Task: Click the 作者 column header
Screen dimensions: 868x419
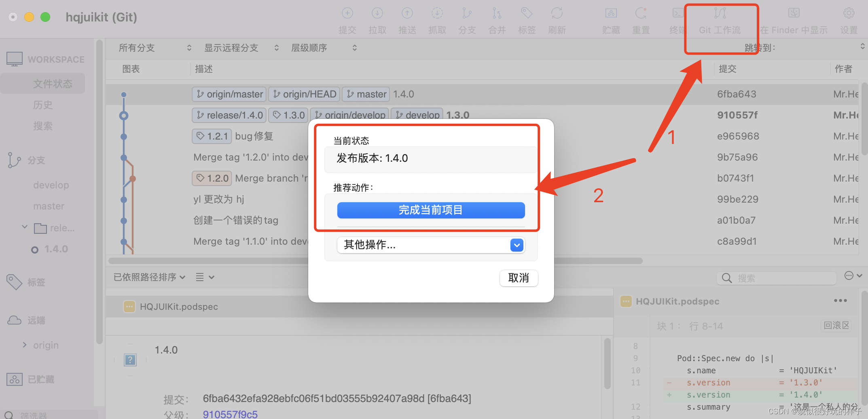Action: 843,69
